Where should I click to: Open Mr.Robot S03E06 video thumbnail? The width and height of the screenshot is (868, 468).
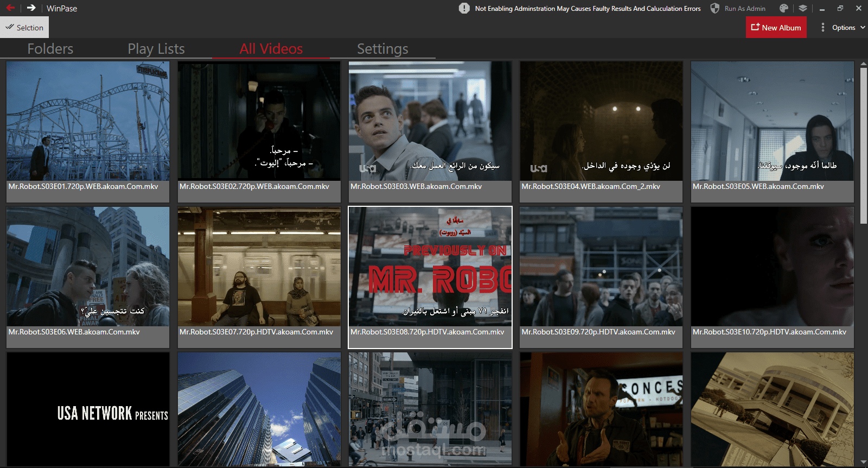pyautogui.click(x=88, y=267)
